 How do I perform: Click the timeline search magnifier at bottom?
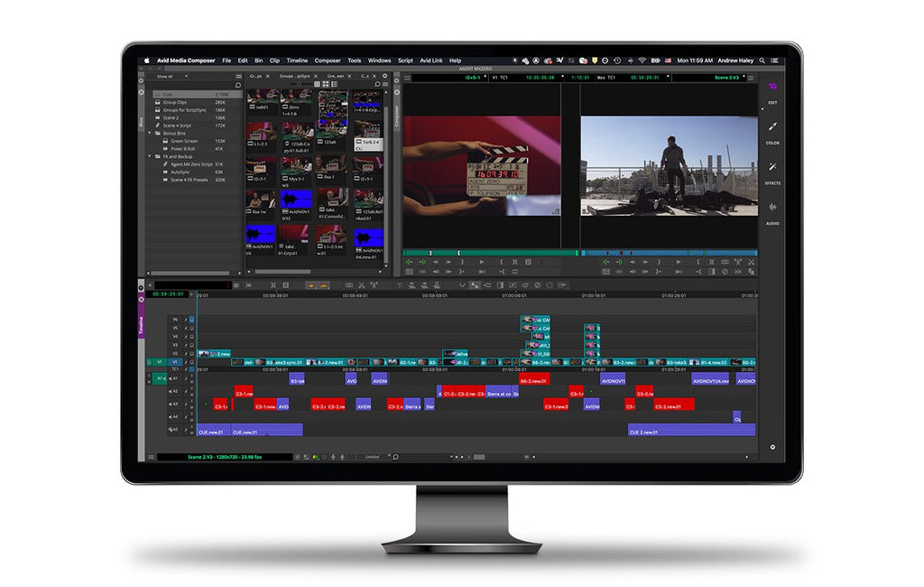click(395, 457)
